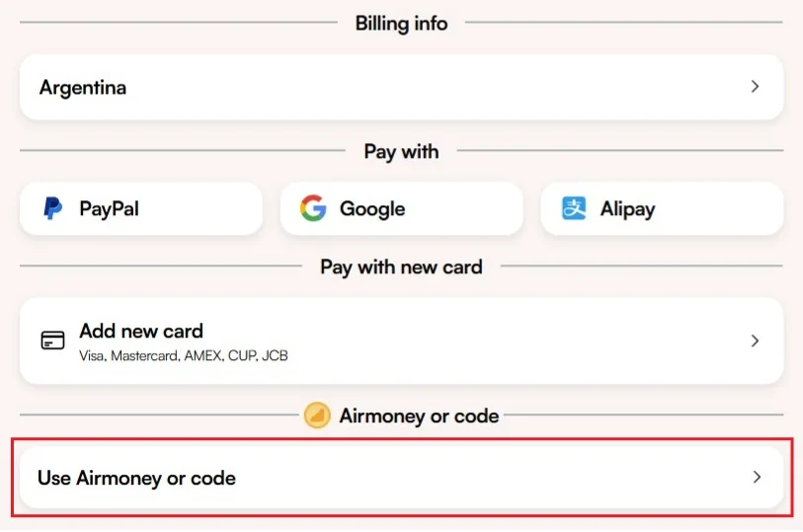The height and width of the screenshot is (532, 803).
Task: Expand the Use Airmoney or code chevron
Action: 757,478
